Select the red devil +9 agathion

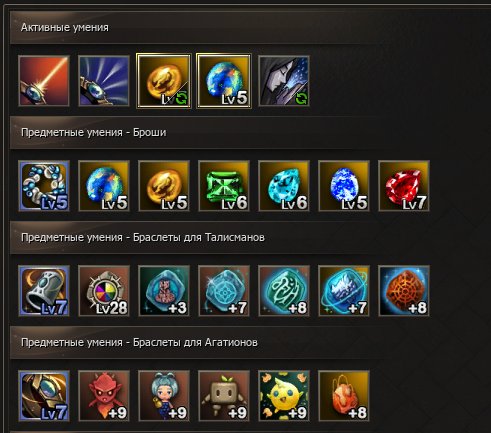[104, 396]
